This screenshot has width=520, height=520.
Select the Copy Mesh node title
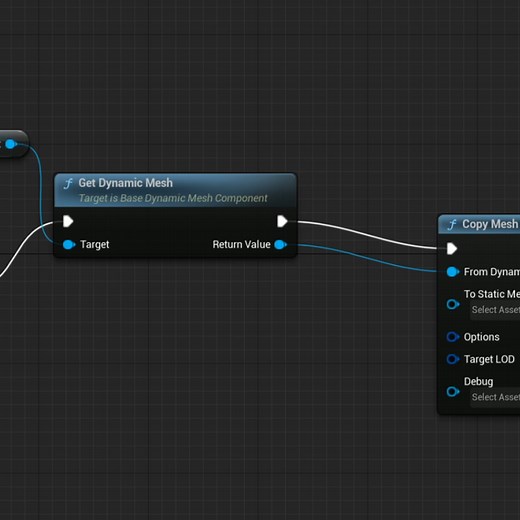[x=491, y=224]
